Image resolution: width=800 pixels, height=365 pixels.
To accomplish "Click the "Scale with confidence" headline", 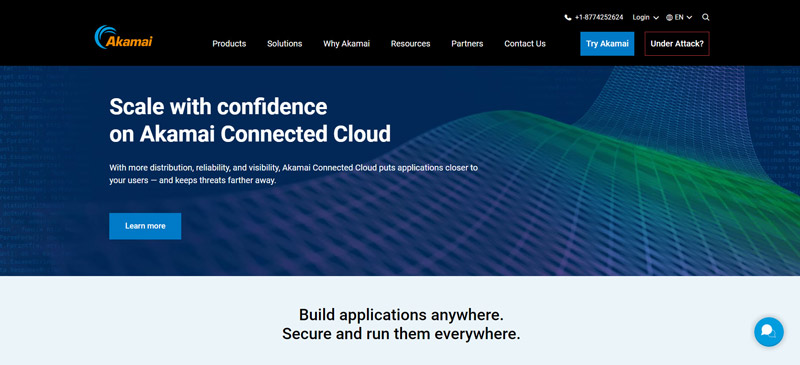I will coord(218,107).
